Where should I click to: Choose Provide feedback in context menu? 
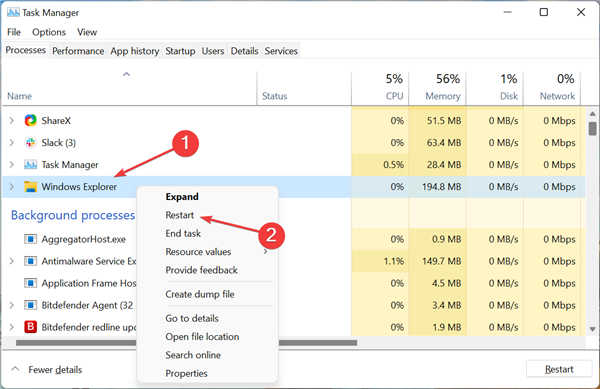(201, 270)
